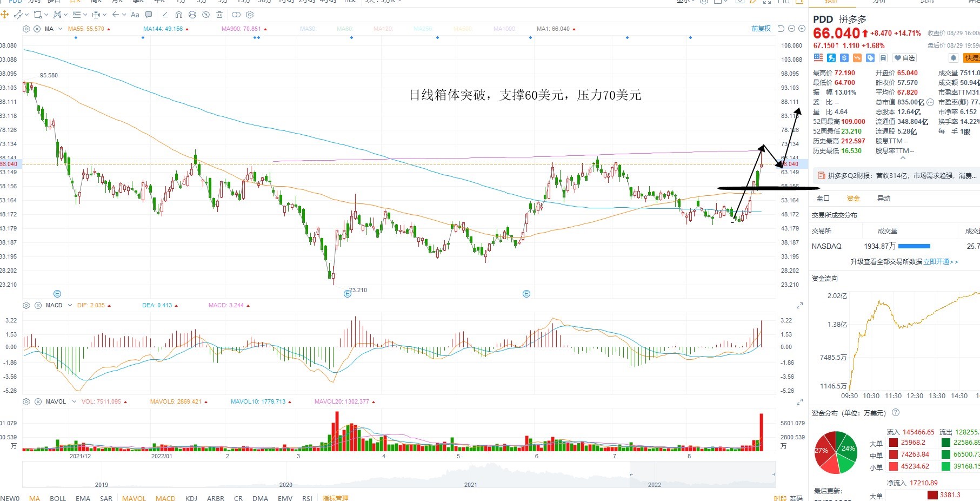This screenshot has width=980, height=501.
Task: Select the KDJ indicator tab
Action: [191, 498]
